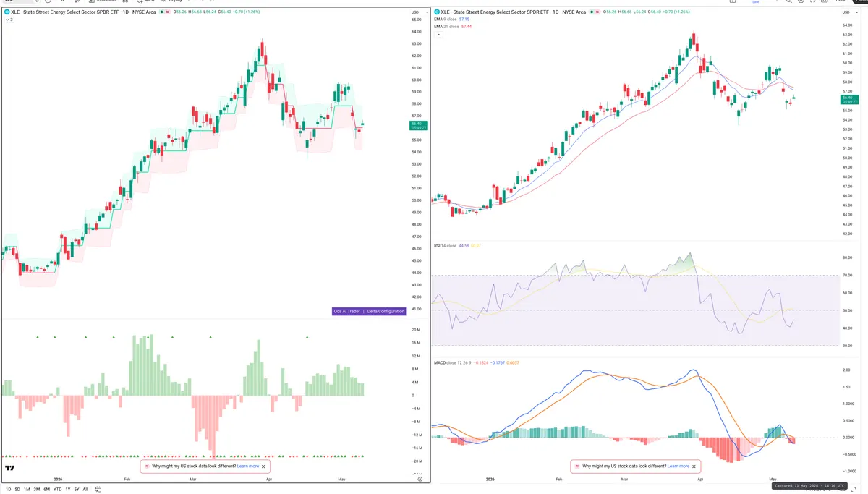Viewport: 868px width, 494px height.
Task: Click the right chart's XLE symbol logo
Action: point(436,12)
